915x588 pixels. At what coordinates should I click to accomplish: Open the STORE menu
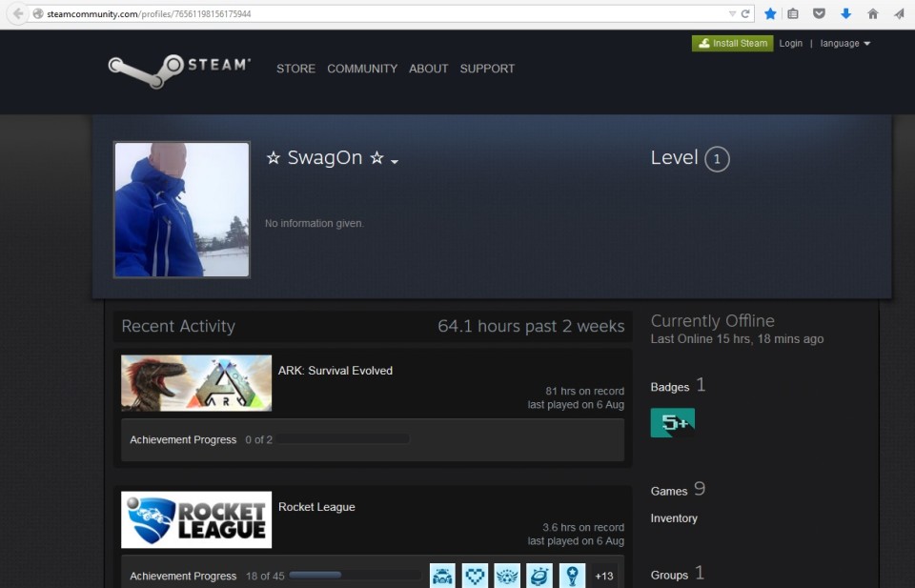(295, 69)
